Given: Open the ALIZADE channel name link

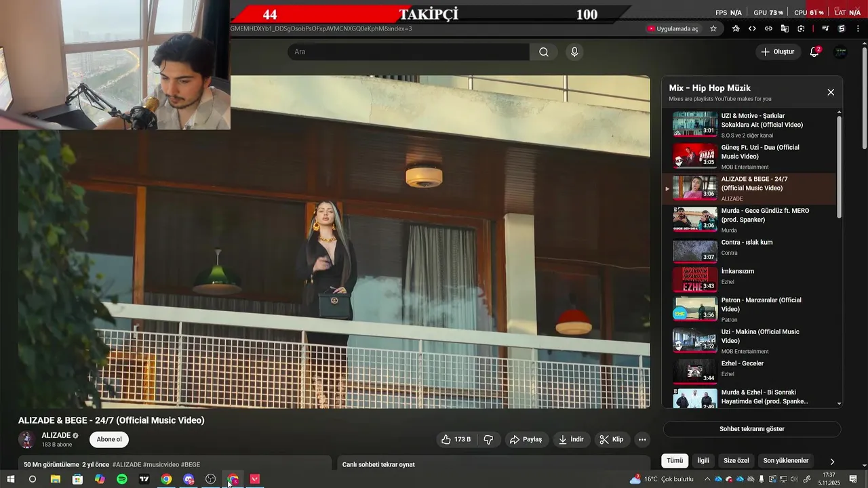Looking at the screenshot, I should point(56,435).
